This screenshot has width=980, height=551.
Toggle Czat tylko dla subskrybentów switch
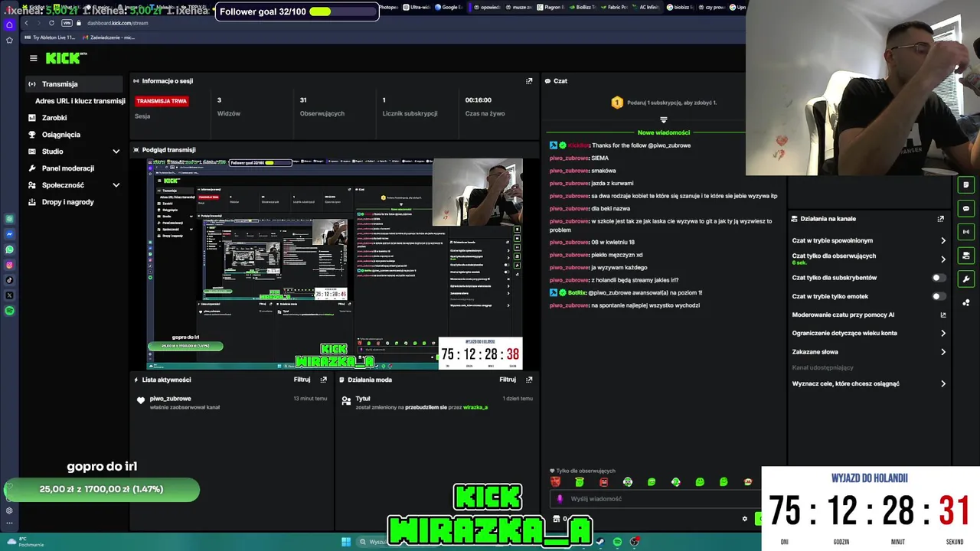[939, 278]
